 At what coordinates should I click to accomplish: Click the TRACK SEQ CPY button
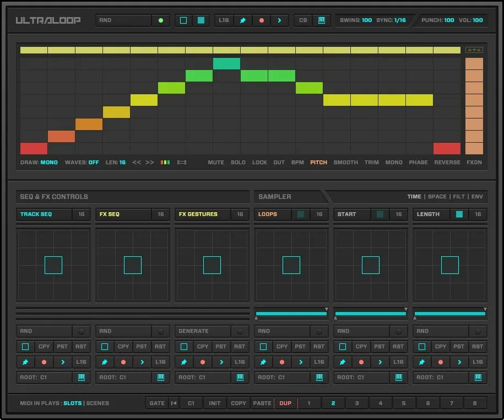pos(44,347)
